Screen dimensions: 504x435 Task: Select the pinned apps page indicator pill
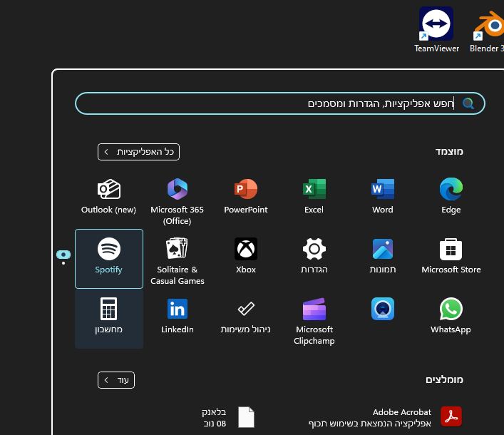click(x=63, y=255)
